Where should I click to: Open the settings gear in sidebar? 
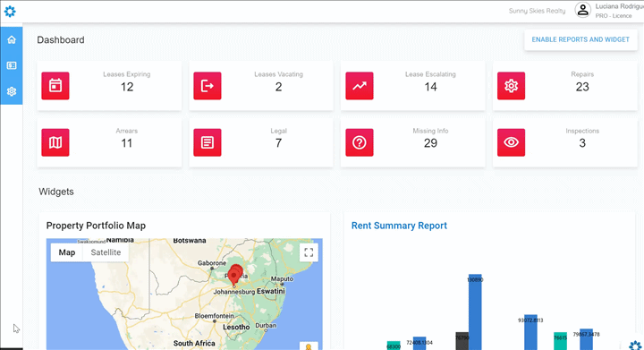(x=12, y=91)
